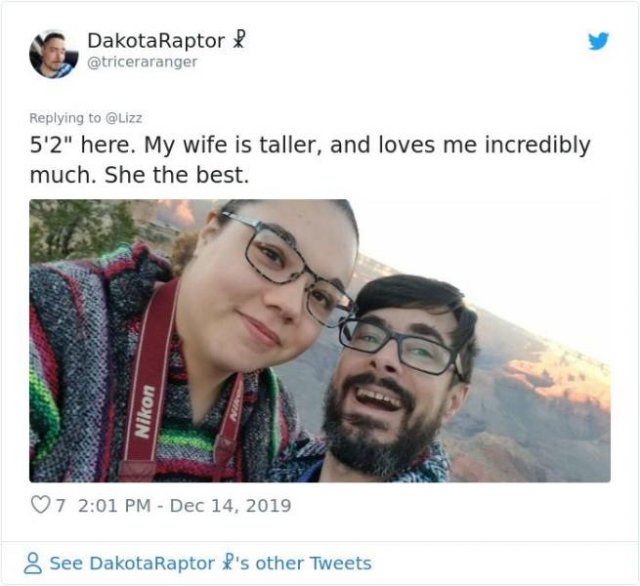Open DakotaRaptor's profile avatar
640x586 pixels.
53,54
